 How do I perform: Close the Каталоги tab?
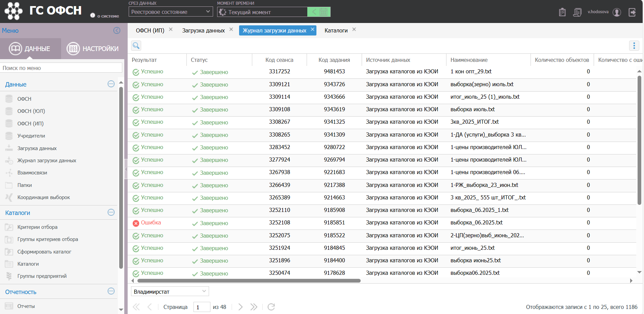click(x=354, y=29)
